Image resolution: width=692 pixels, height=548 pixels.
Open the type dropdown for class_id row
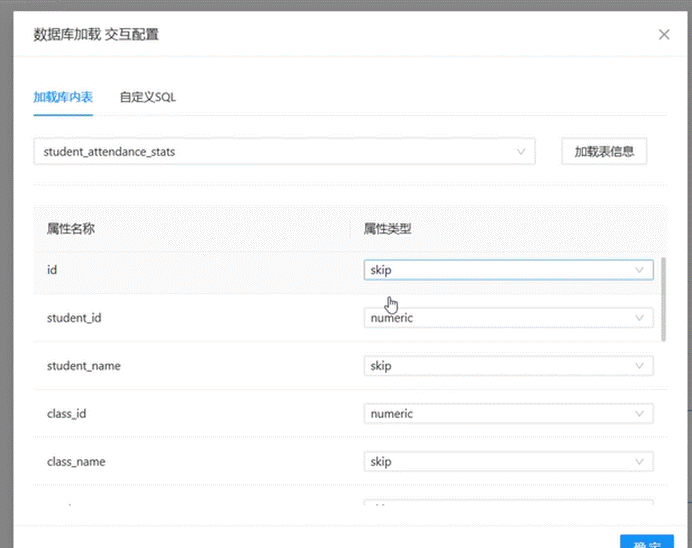508,414
